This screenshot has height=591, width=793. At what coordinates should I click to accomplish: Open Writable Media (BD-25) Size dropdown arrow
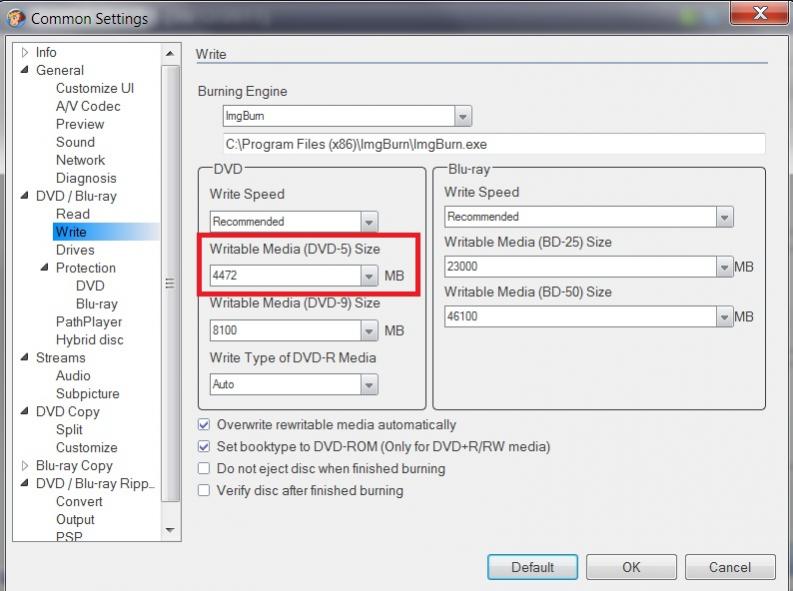coord(724,267)
